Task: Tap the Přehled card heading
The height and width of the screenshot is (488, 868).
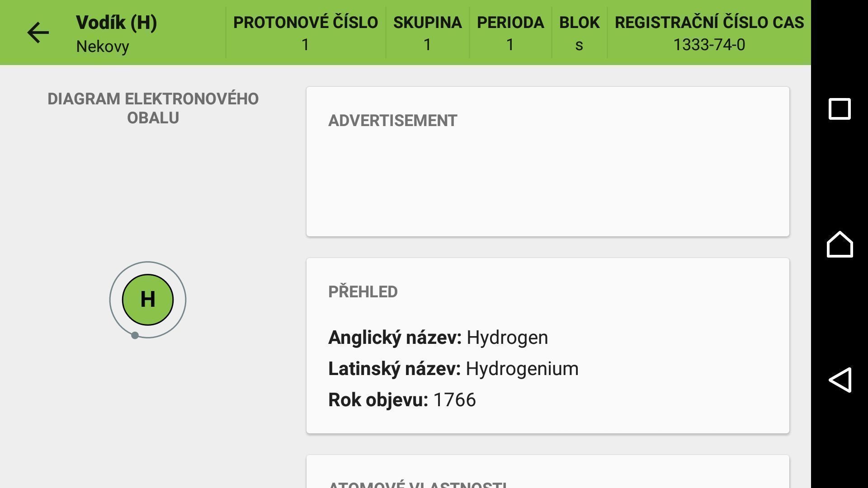Action: (363, 292)
